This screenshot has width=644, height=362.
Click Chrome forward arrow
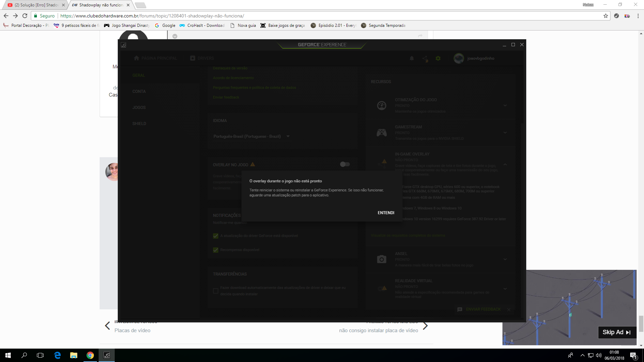(x=15, y=16)
